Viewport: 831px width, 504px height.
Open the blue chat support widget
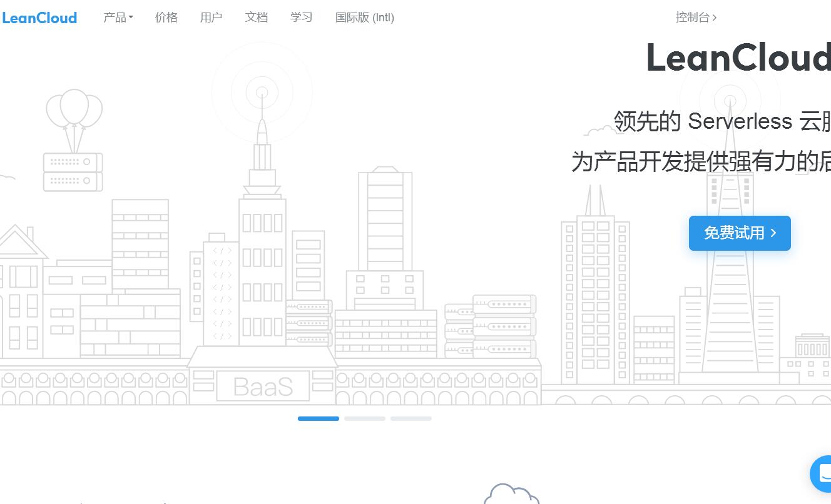click(x=821, y=474)
